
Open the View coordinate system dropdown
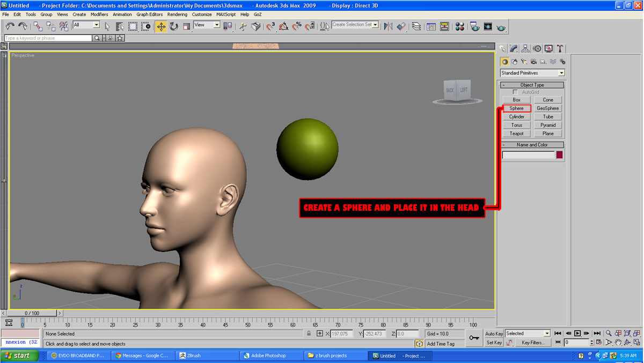point(207,25)
